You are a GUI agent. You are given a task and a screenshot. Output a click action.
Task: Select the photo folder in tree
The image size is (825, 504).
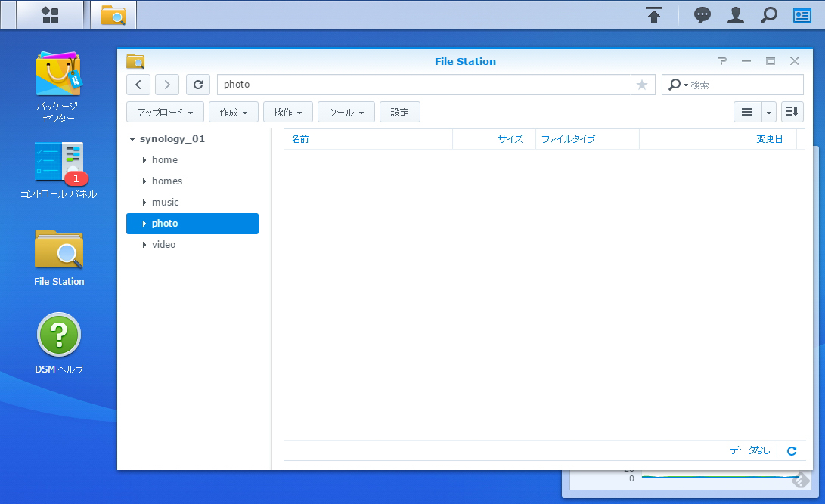[192, 224]
